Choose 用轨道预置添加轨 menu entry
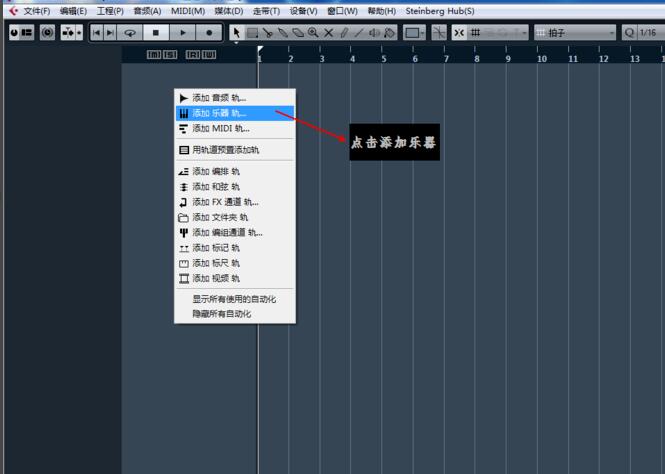The height and width of the screenshot is (474, 665). (x=235, y=150)
